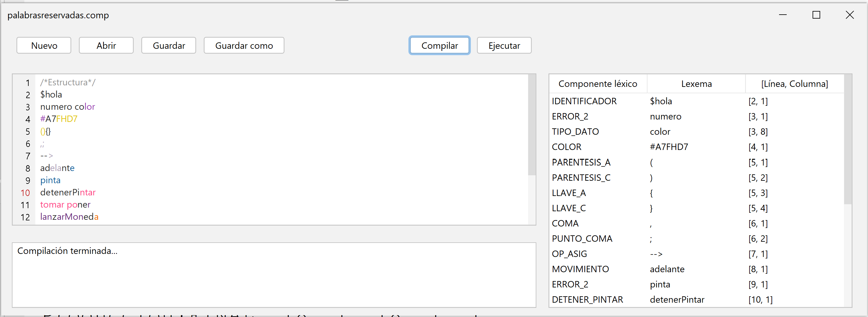Viewport: 868px width, 317px height.
Task: Run the program with Ejecutar
Action: coord(504,45)
